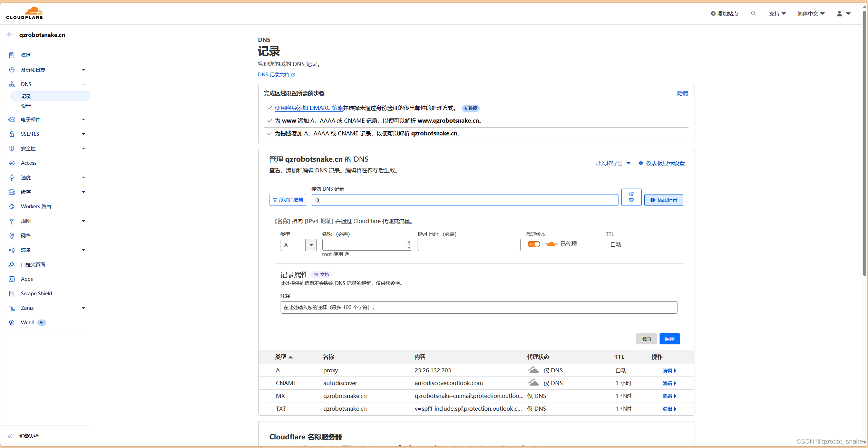The height and width of the screenshot is (448, 868).
Task: Expand the DNS record type A dropdown
Action: coord(310,244)
